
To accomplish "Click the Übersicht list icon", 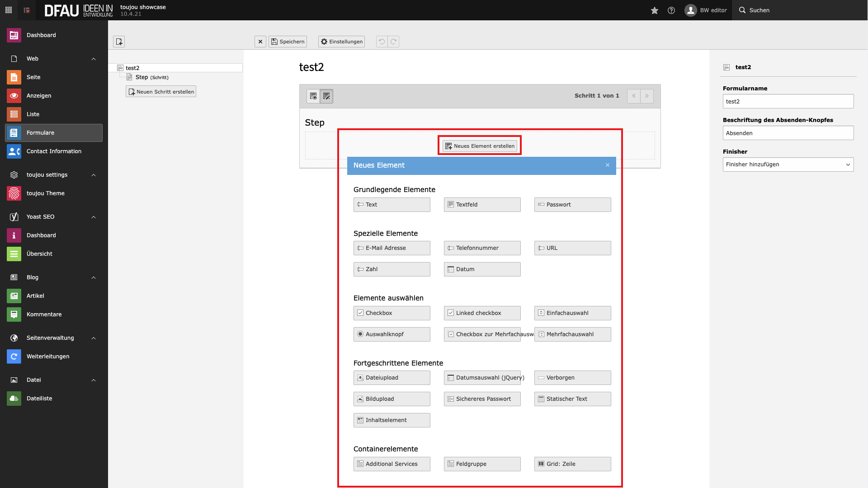I will click(14, 254).
